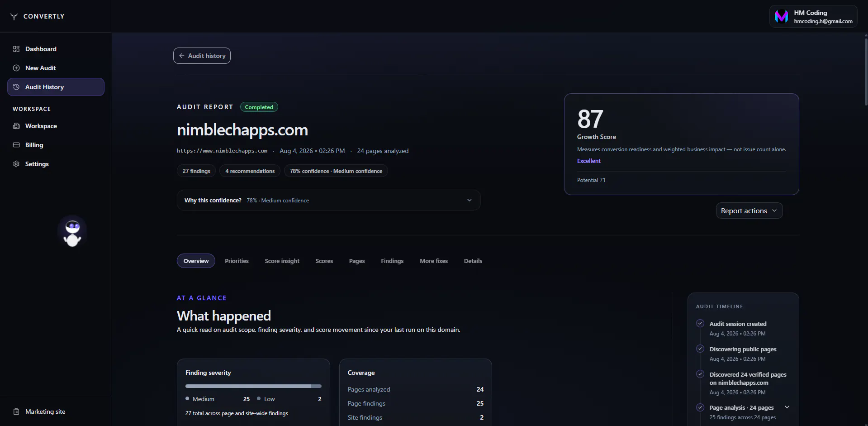Screen dimensions: 868x426
Task: Click the back arrow in Audit history button
Action: tap(182, 56)
